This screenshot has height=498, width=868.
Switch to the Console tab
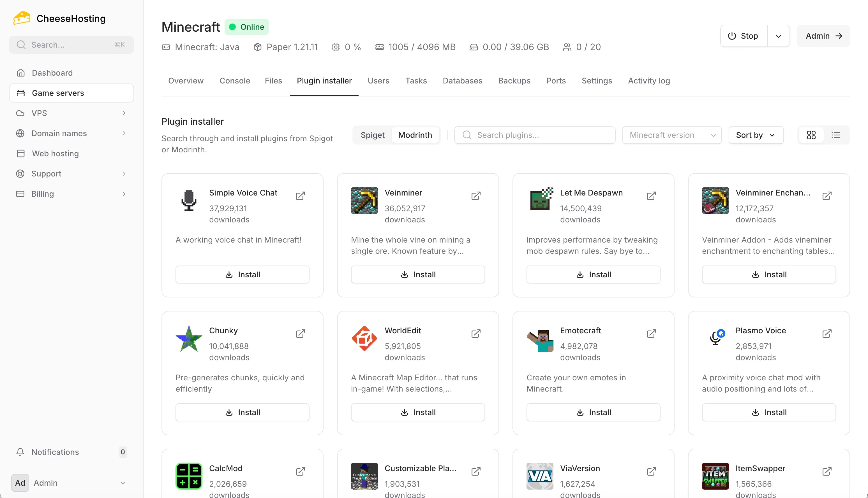[234, 81]
